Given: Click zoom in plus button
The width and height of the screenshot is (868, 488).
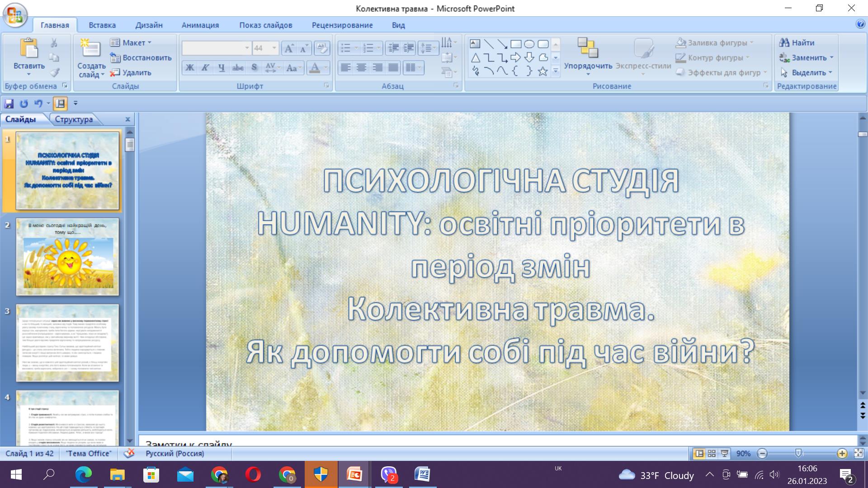Looking at the screenshot, I should pos(842,453).
